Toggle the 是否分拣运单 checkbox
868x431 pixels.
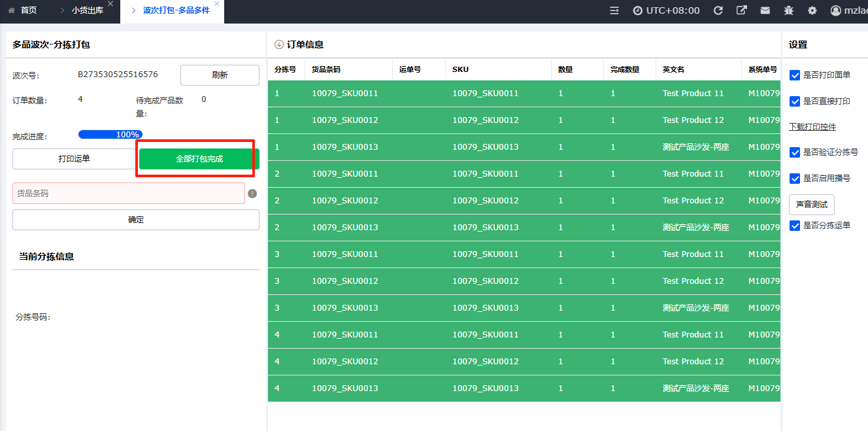795,226
